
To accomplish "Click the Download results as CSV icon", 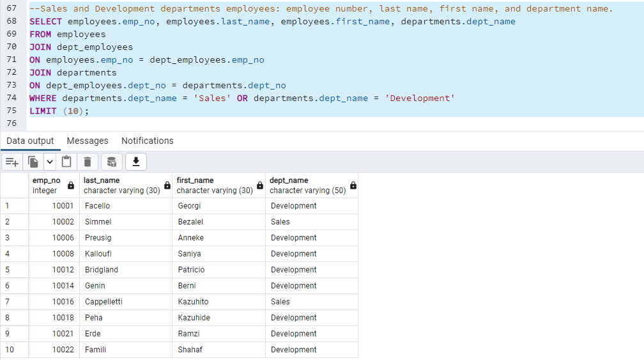I will point(136,162).
